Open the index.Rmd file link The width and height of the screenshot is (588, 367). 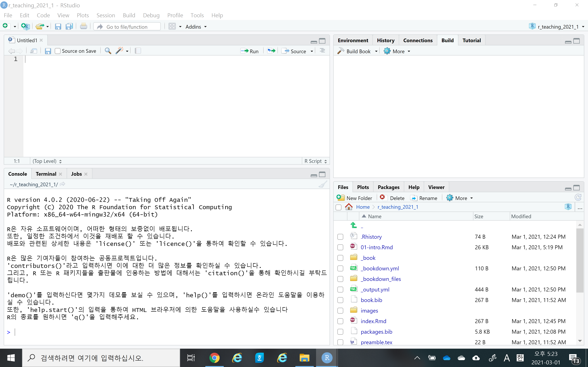coord(373,321)
